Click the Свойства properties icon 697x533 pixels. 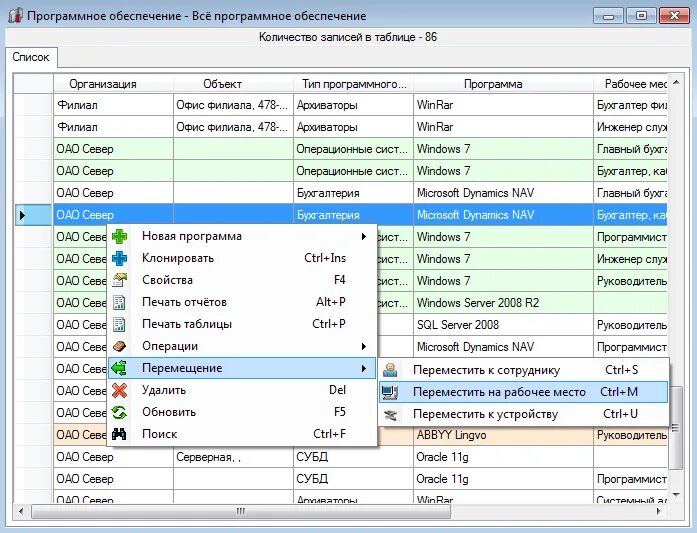[119, 280]
